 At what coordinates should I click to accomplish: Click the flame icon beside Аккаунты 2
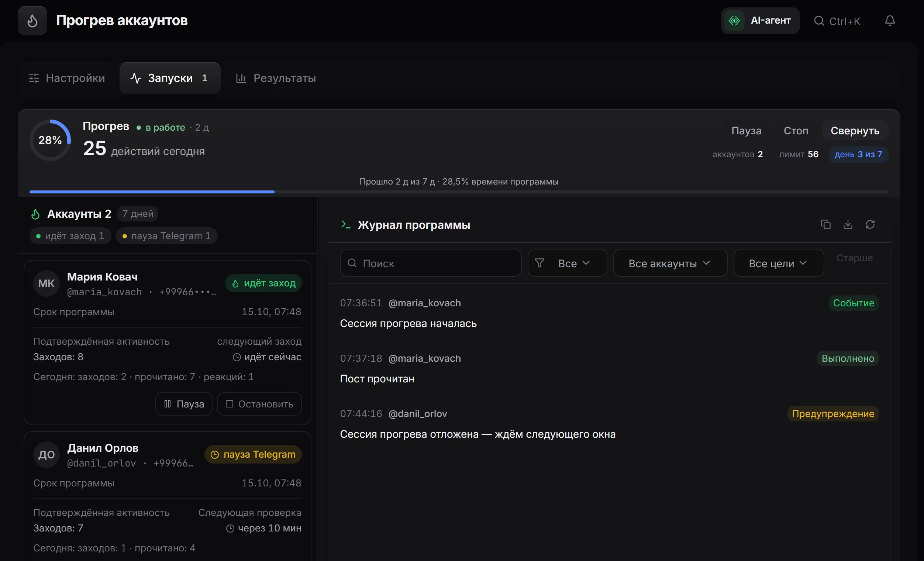(x=35, y=214)
